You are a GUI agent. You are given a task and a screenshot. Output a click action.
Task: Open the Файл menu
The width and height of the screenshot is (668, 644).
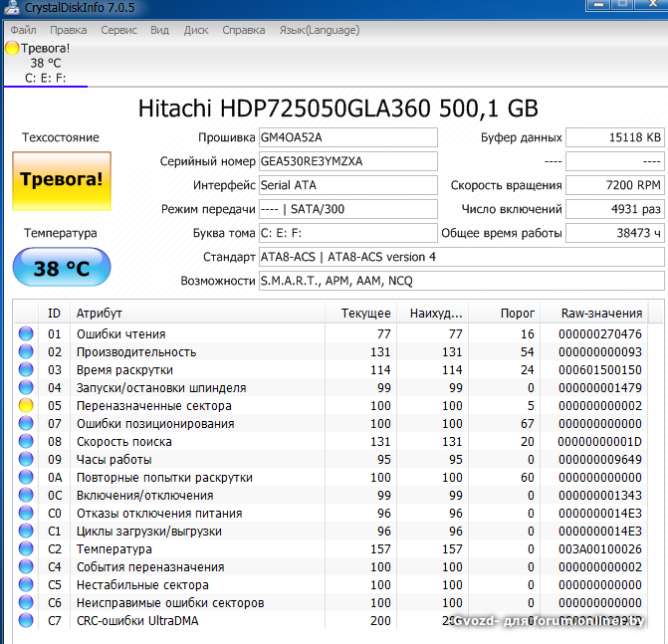coord(23,30)
